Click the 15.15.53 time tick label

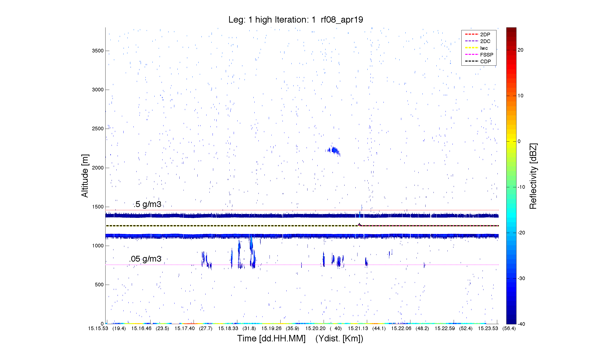pyautogui.click(x=98, y=328)
